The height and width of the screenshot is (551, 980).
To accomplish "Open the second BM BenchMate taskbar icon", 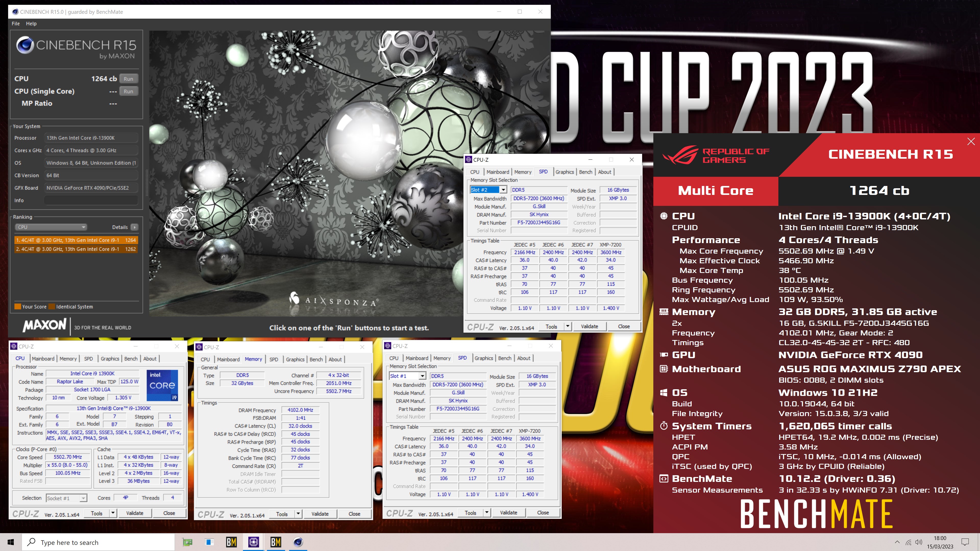I will coord(275,542).
